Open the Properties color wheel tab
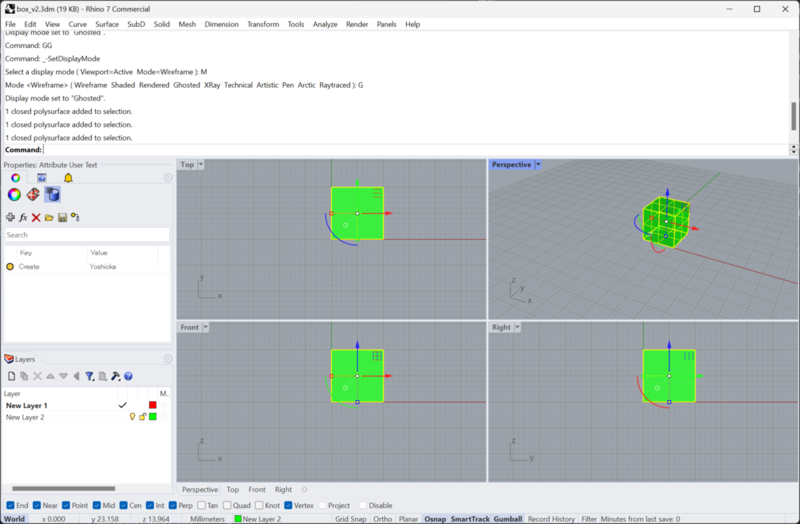The height and width of the screenshot is (524, 800). [15, 178]
